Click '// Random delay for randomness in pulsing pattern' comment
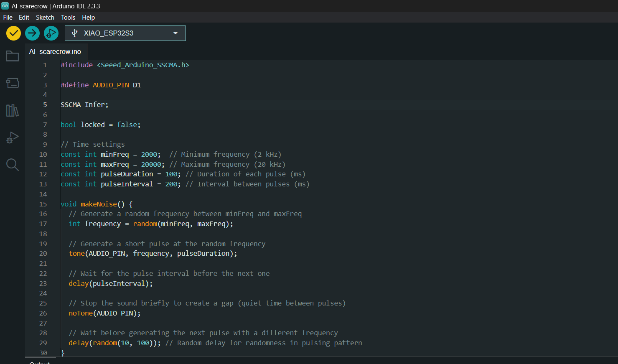 point(264,343)
